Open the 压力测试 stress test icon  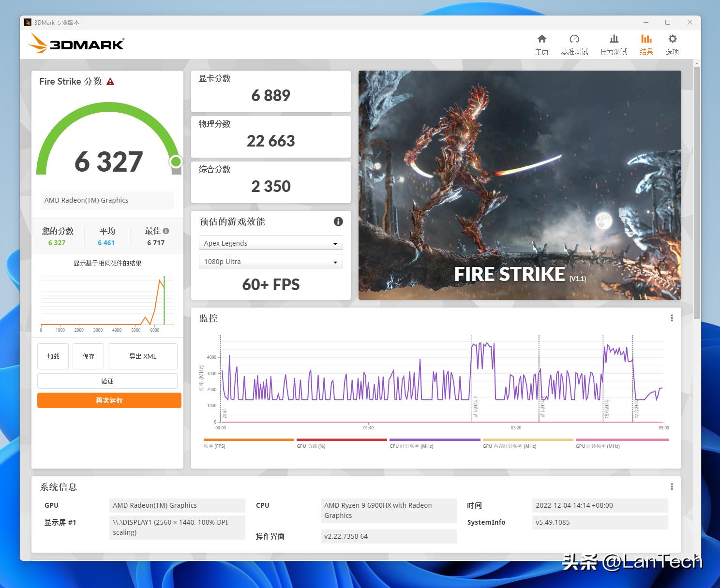pyautogui.click(x=614, y=39)
